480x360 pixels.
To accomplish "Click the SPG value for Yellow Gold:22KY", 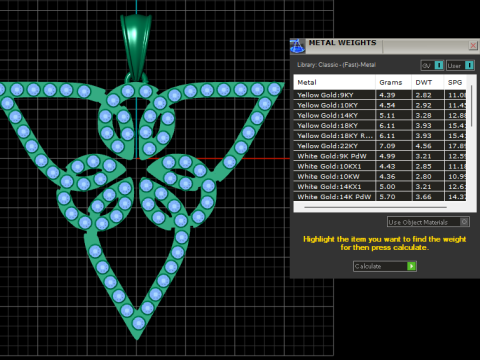I will [x=457, y=146].
